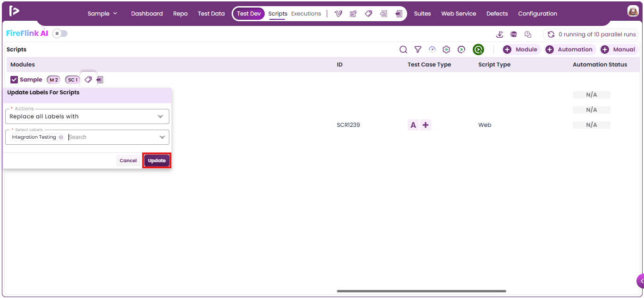Select the Test Dev menu pill
The height and width of the screenshot is (298, 644).
pos(249,14)
